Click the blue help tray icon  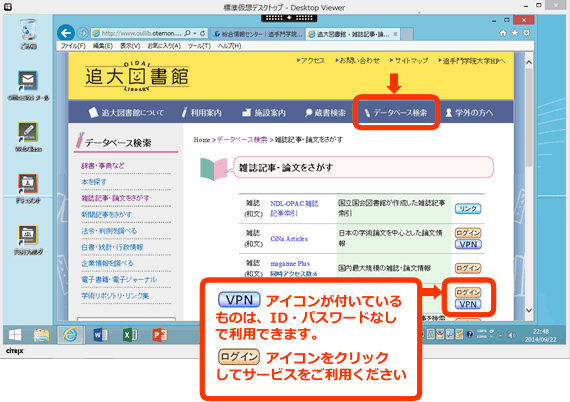click(x=470, y=334)
